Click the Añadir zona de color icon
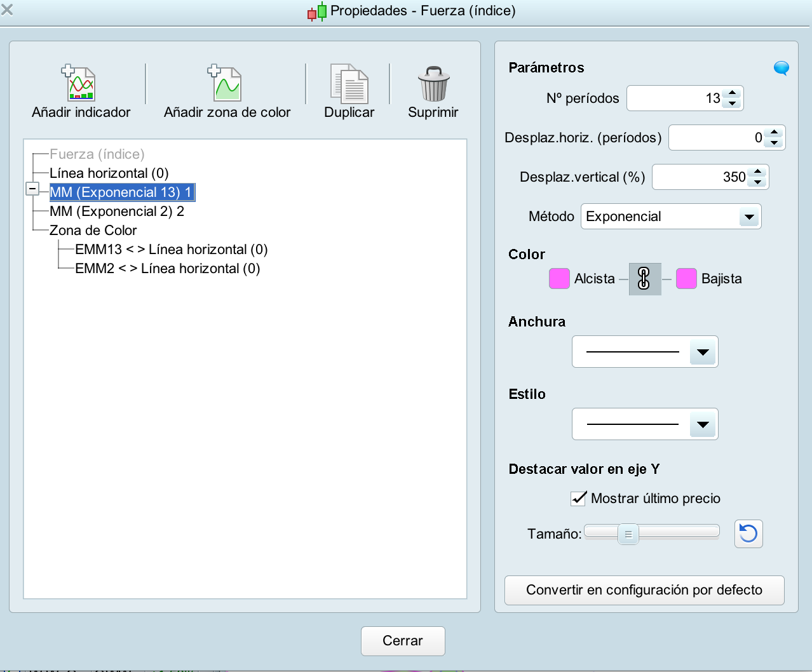Image resolution: width=812 pixels, height=672 pixels. 225,83
